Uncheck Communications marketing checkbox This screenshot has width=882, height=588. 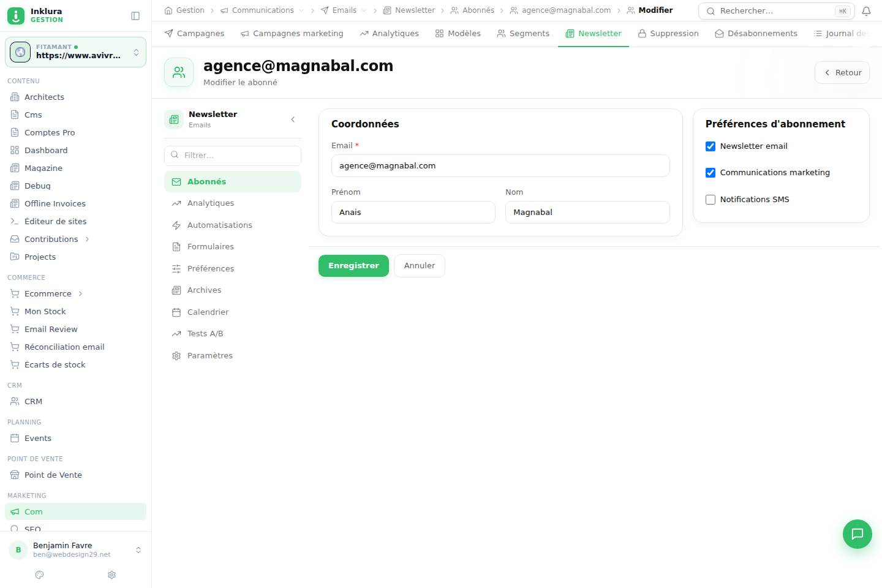pos(710,173)
